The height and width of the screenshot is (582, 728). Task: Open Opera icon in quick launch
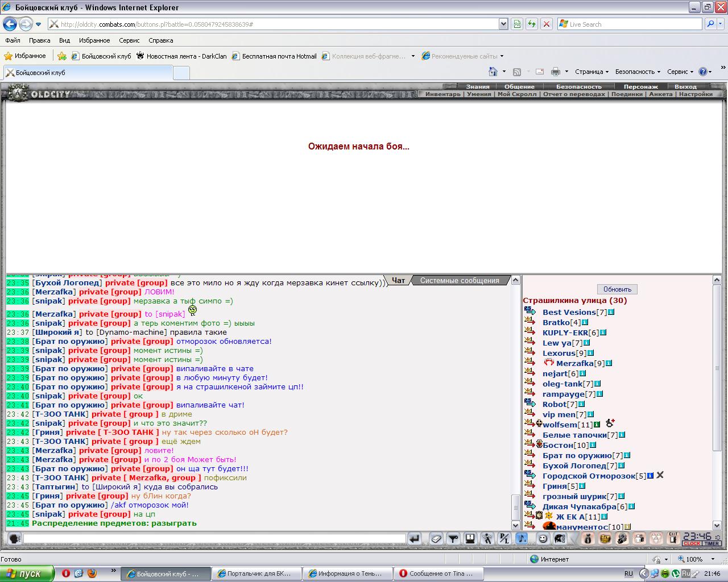(66, 573)
